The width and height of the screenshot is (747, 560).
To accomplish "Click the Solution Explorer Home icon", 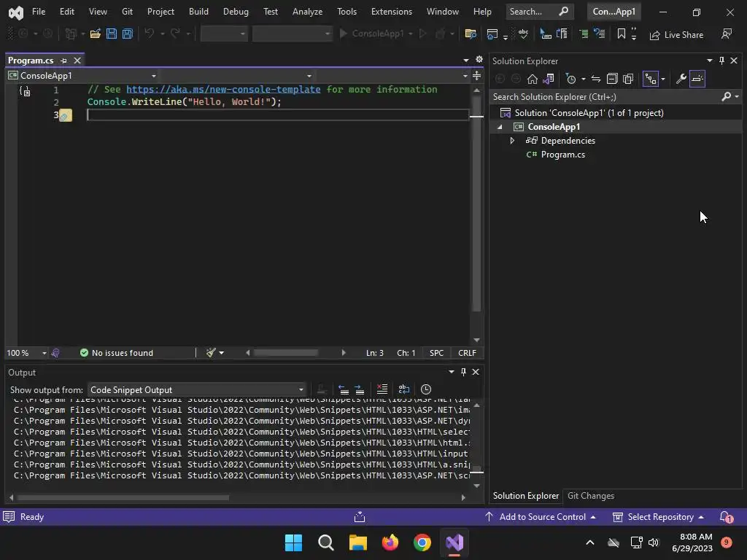I will 532,79.
